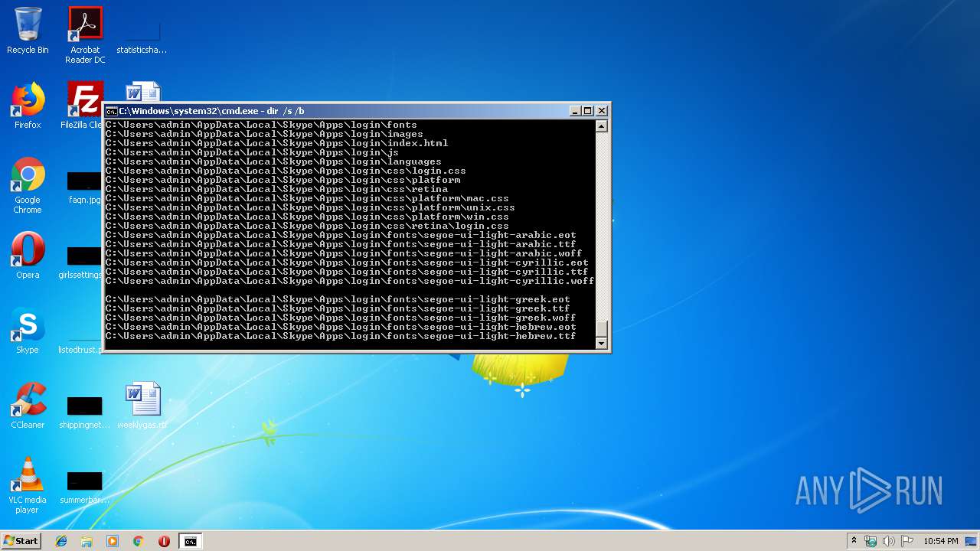
Task: Click the css\platform\win.css output line
Action: pos(307,217)
